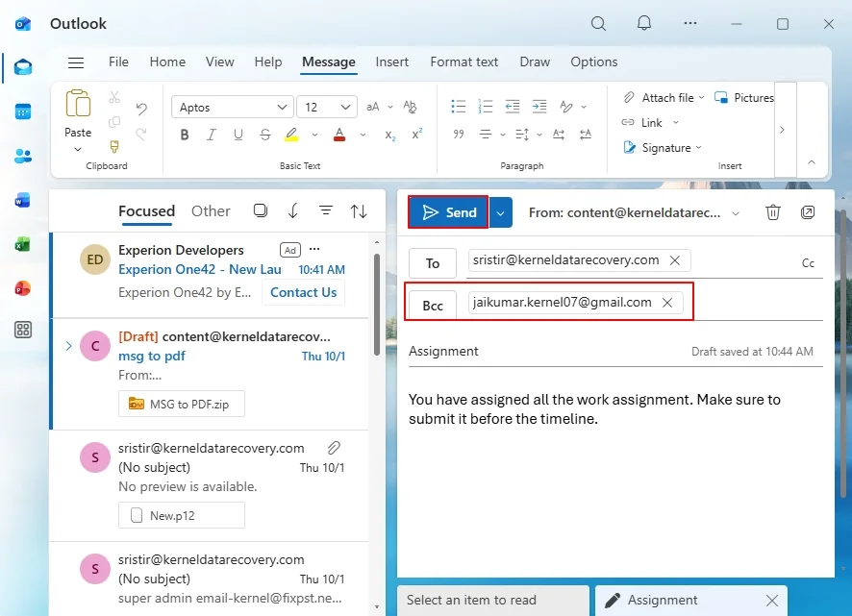Switch to the Insert tab
The width and height of the screenshot is (852, 616).
click(391, 62)
